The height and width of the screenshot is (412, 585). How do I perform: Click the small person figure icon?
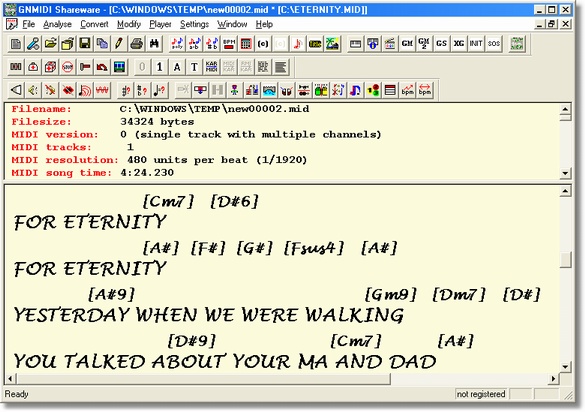tap(234, 90)
